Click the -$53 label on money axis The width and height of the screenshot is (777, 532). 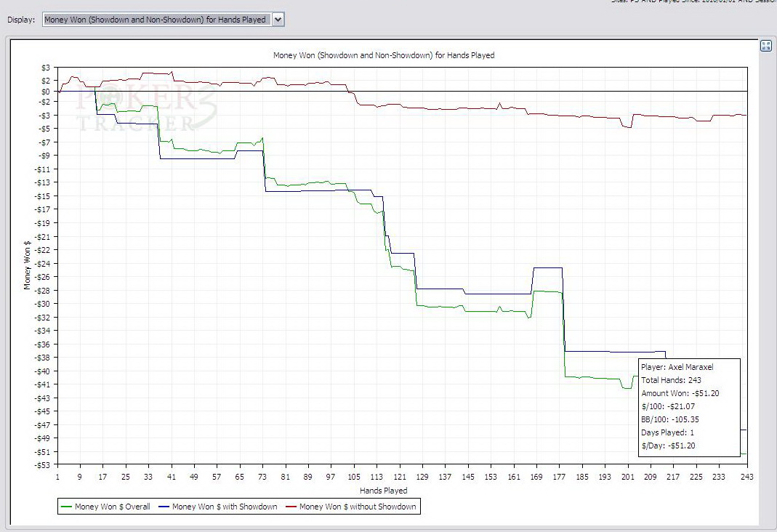pyautogui.click(x=44, y=465)
